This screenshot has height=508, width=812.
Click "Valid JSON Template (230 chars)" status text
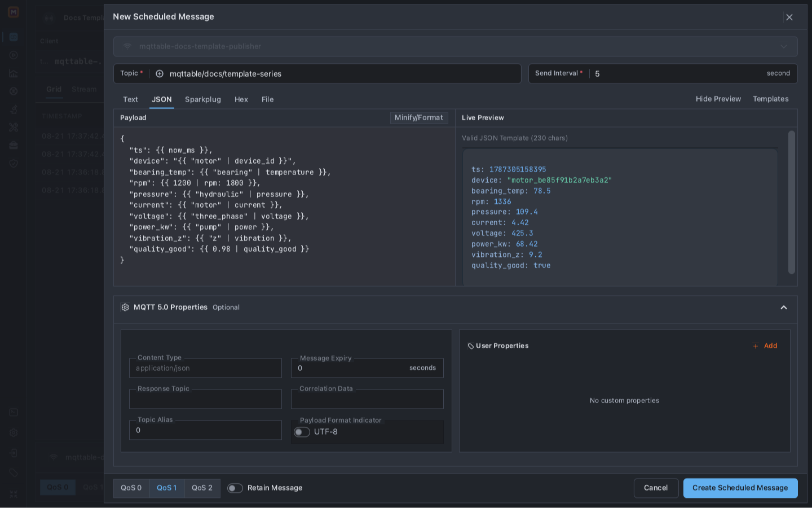tap(515, 138)
